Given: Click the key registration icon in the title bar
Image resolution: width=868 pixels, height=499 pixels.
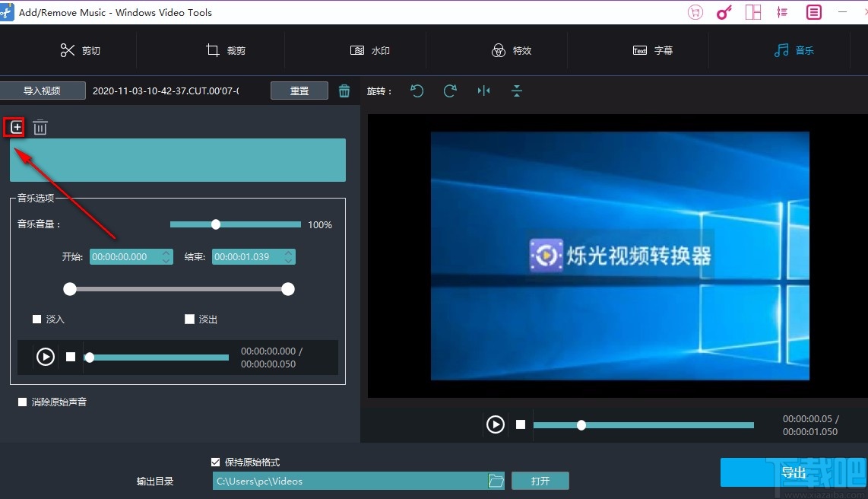Looking at the screenshot, I should pos(724,11).
